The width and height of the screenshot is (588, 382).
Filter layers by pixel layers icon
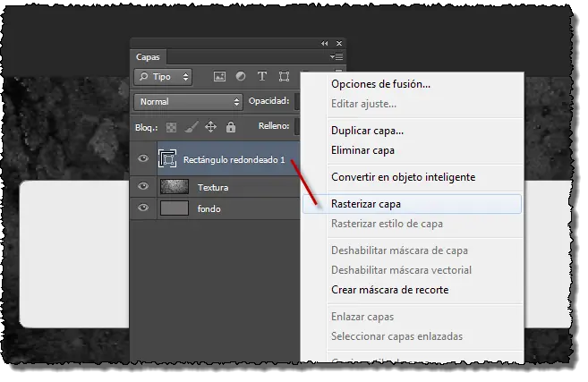pos(219,76)
